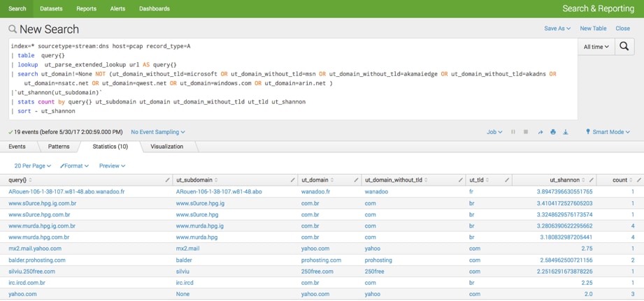
Task: Click the wanadoo.fr domain cell
Action: [x=315, y=191]
